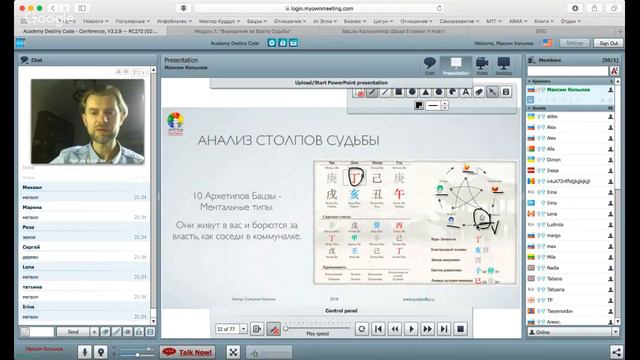Toggle fullscreen with the arrows icon
Viewport: 640px width, 360px height.
coord(233,352)
